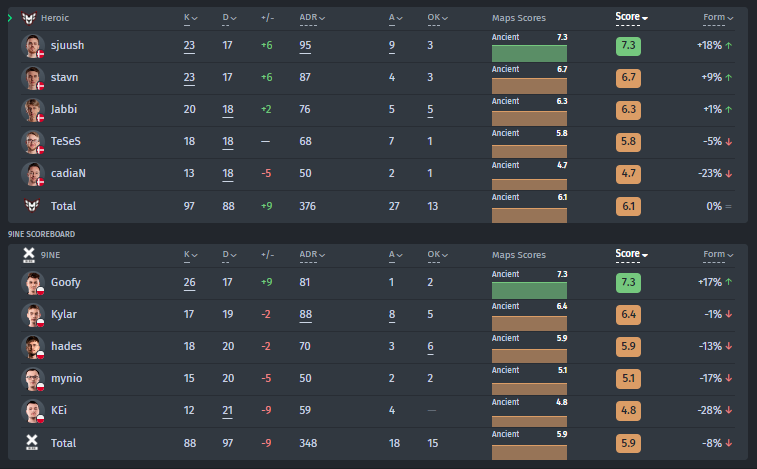Click TeSeS player avatar
The height and width of the screenshot is (469, 757).
pyautogui.click(x=33, y=142)
